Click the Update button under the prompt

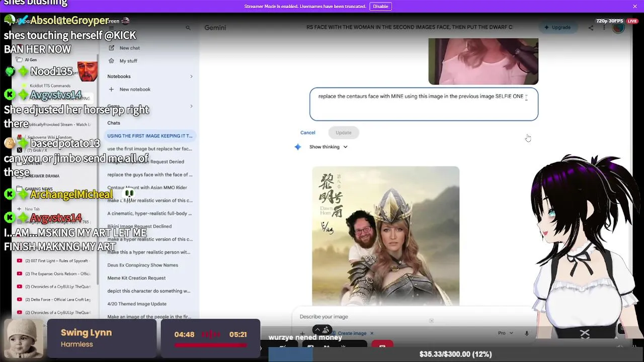pos(344,133)
